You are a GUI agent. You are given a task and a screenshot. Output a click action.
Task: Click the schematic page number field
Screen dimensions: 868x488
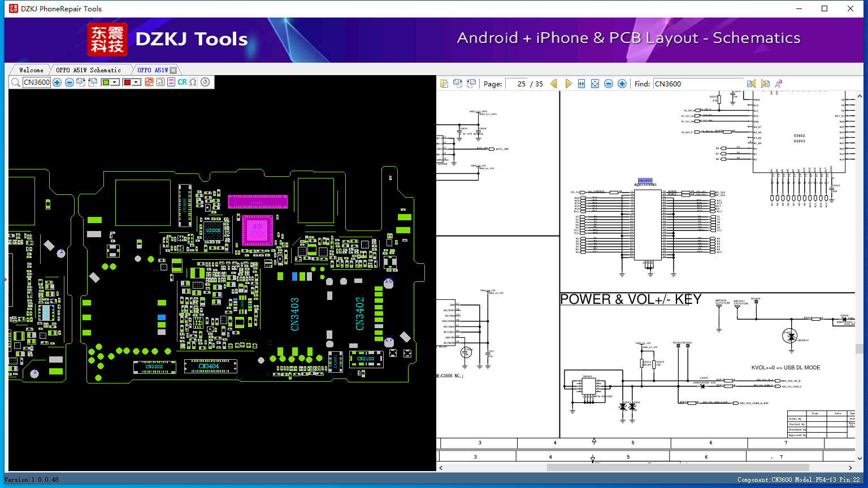[x=516, y=84]
